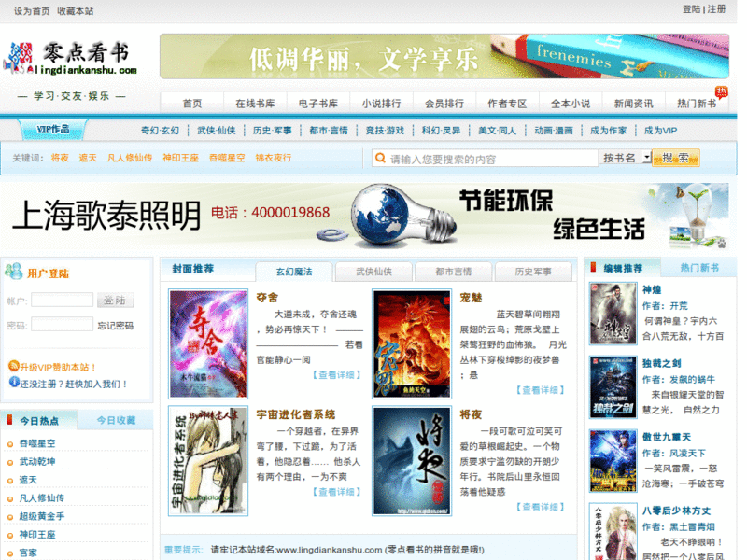Open 武动乾坤 in hot list
Image resolution: width=747 pixels, height=560 pixels.
click(37, 461)
